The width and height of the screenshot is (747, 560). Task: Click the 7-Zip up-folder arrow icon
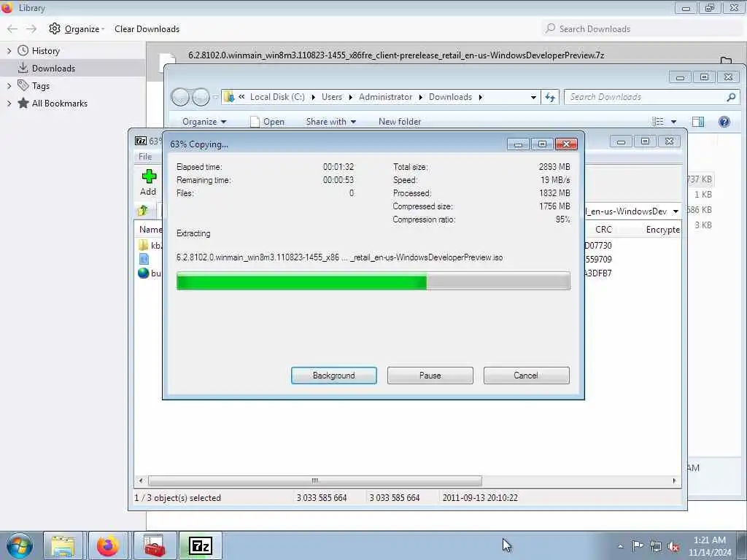142,211
